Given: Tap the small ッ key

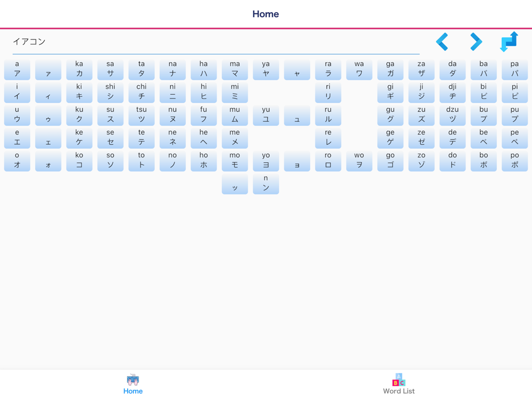Looking at the screenshot, I should click(235, 184).
